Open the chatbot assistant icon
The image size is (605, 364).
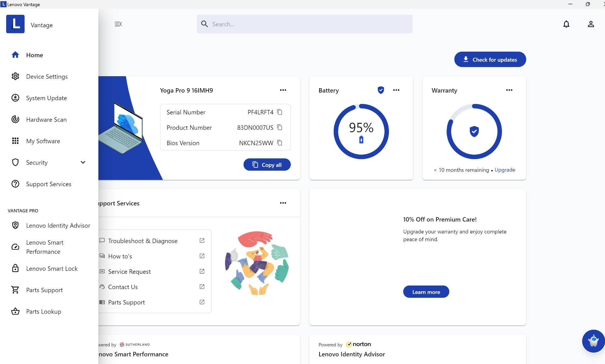(593, 341)
